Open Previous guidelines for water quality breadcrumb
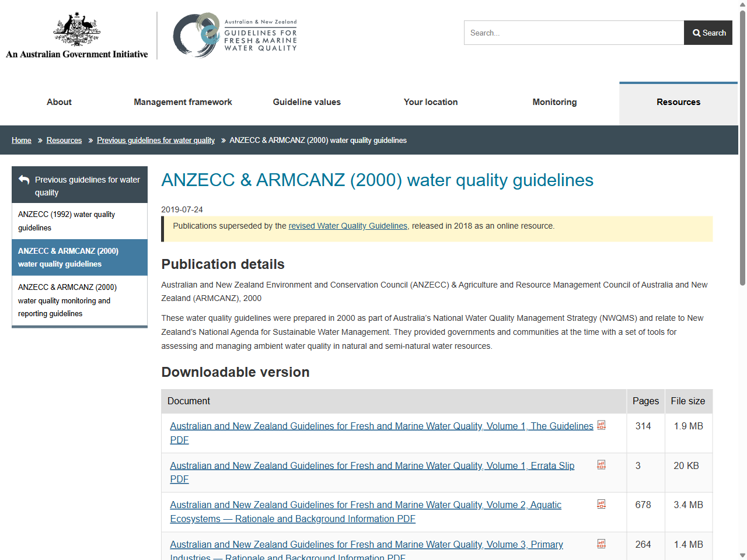The image size is (747, 560). pos(156,140)
